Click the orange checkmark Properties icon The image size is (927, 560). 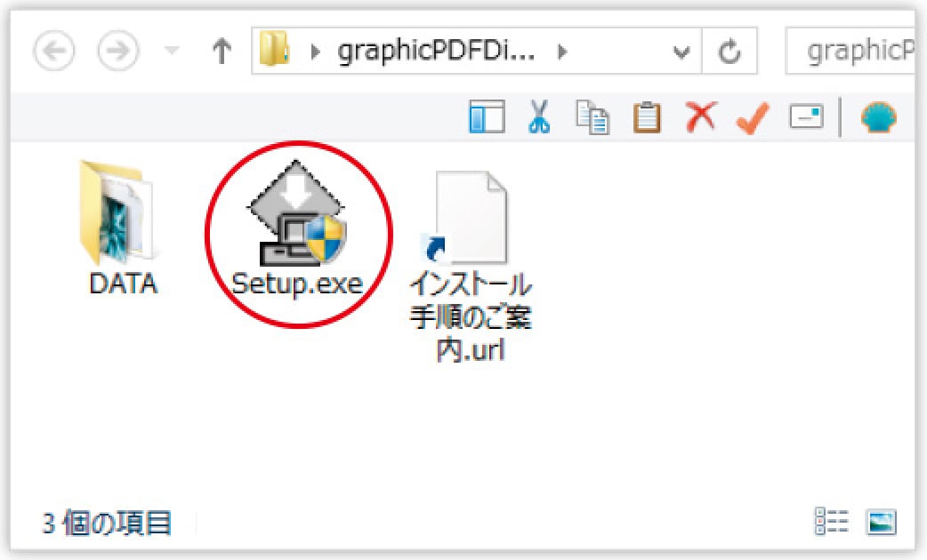(754, 116)
